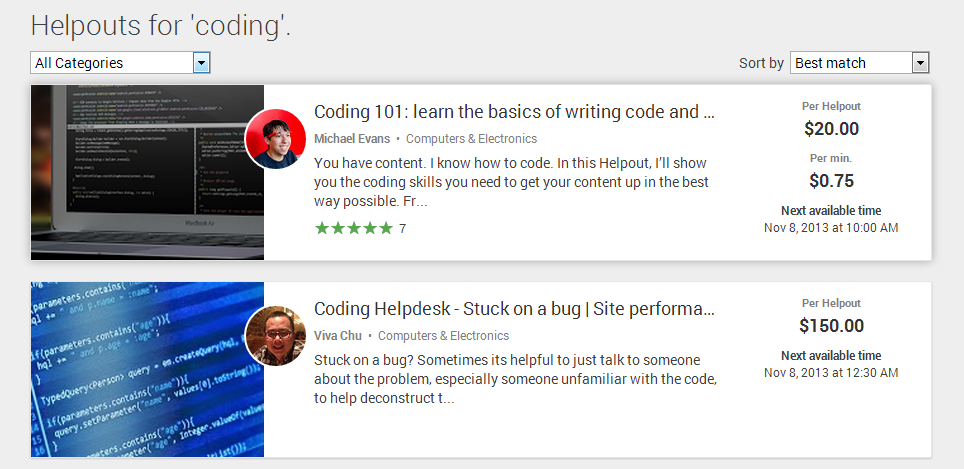Image resolution: width=964 pixels, height=469 pixels.
Task: Click the arrow on the All Categories box
Action: click(x=201, y=63)
